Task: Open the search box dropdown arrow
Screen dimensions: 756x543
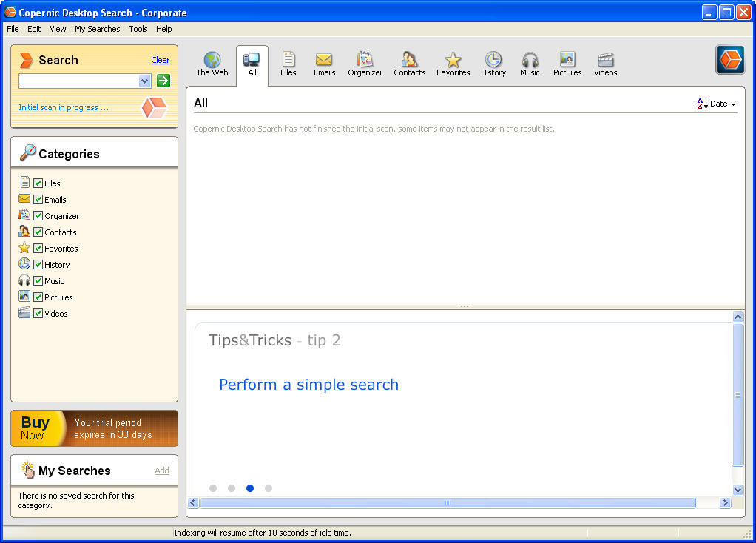Action: [x=144, y=80]
